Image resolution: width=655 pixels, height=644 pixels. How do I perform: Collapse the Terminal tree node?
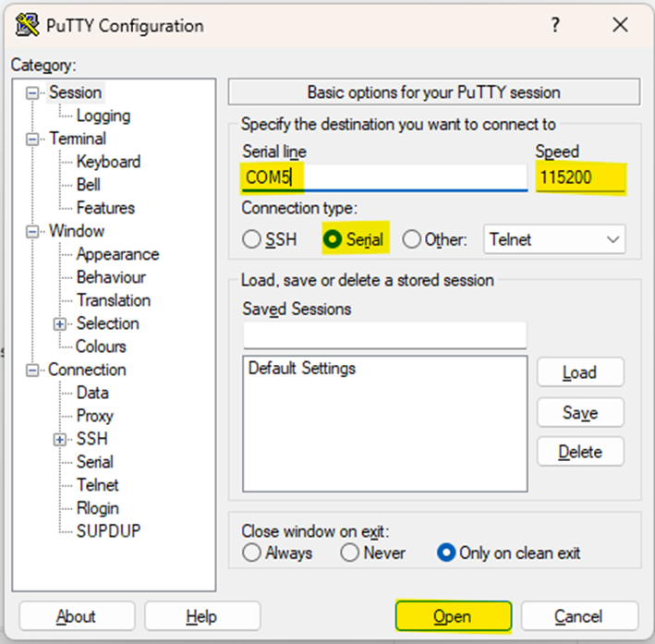pyautogui.click(x=32, y=140)
